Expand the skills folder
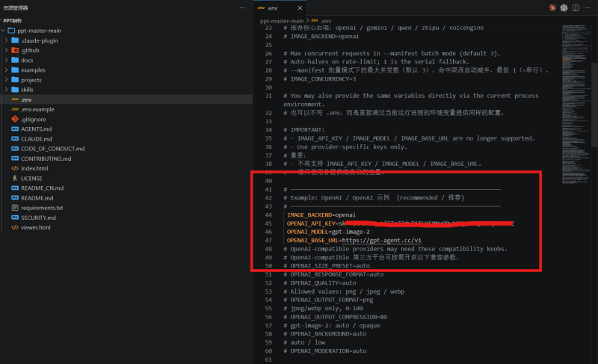 click(x=6, y=90)
